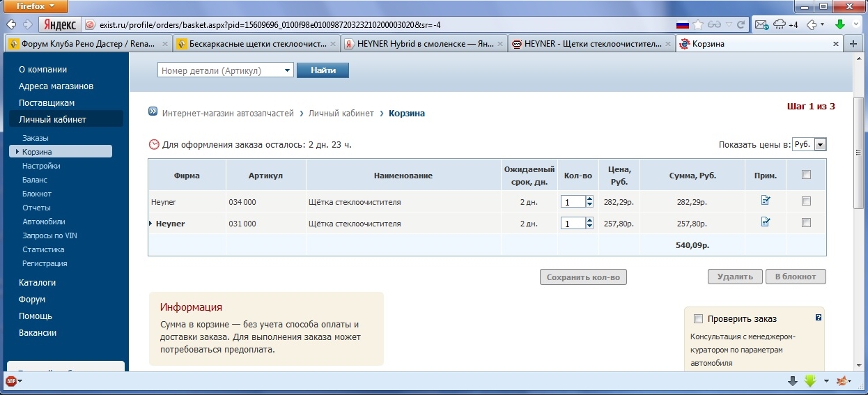
Task: Open a new browser tab with plus
Action: 853,44
